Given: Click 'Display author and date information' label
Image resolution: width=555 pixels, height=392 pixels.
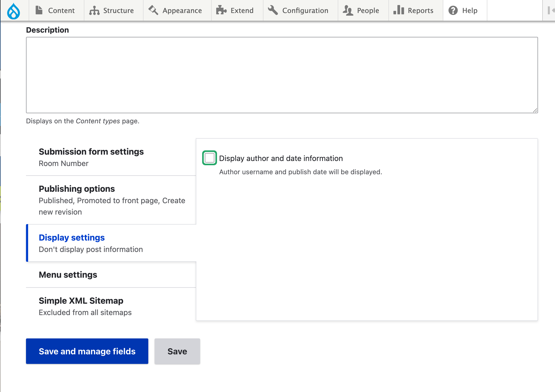Looking at the screenshot, I should (281, 158).
